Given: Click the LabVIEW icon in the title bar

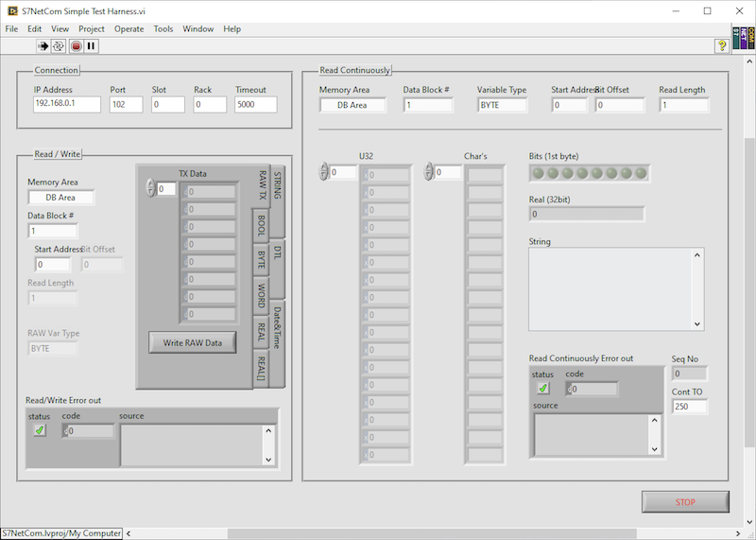Looking at the screenshot, I should [x=12, y=10].
